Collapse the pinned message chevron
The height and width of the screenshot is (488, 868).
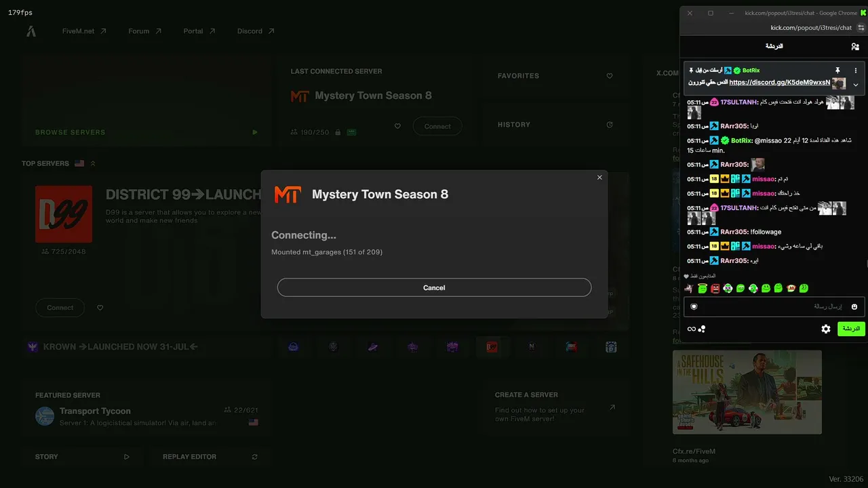[856, 85]
